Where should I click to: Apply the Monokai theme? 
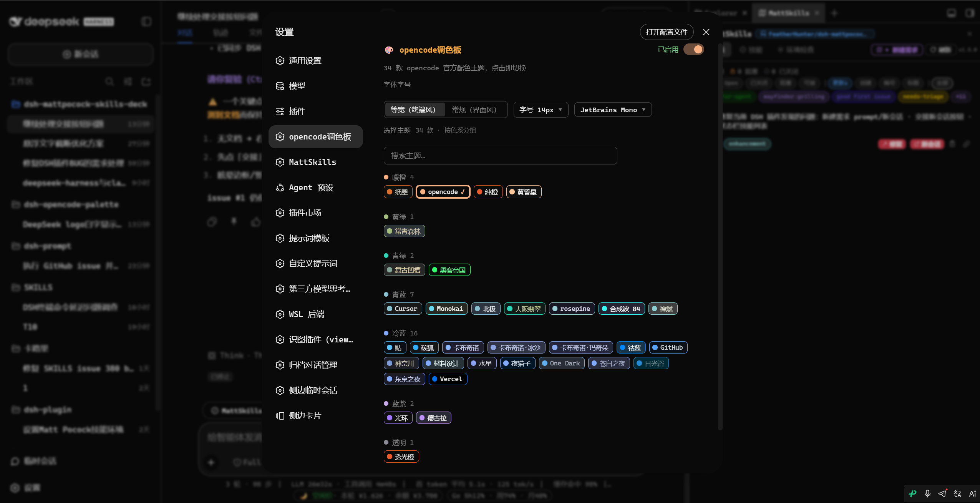point(446,309)
